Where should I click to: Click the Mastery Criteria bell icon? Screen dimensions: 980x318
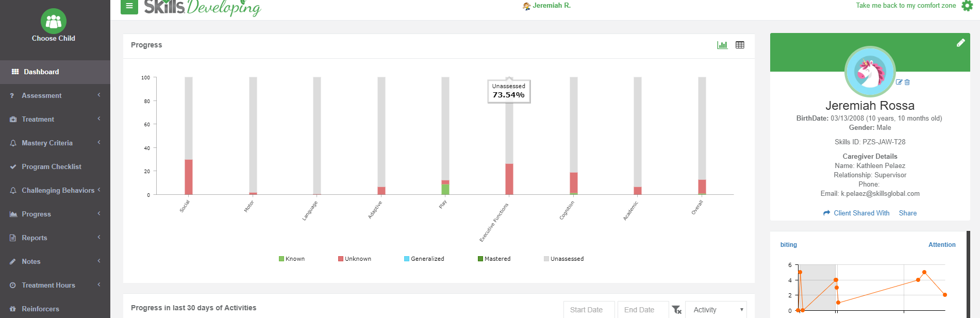point(13,143)
